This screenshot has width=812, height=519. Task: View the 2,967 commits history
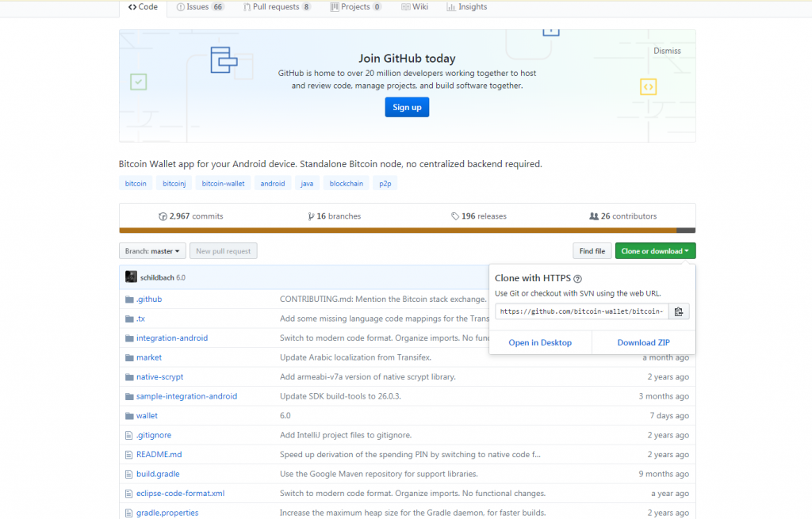pyautogui.click(x=190, y=216)
